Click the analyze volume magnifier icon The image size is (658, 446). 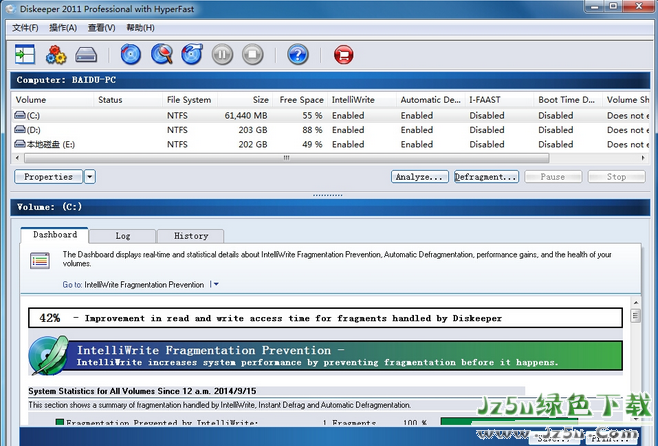162,55
